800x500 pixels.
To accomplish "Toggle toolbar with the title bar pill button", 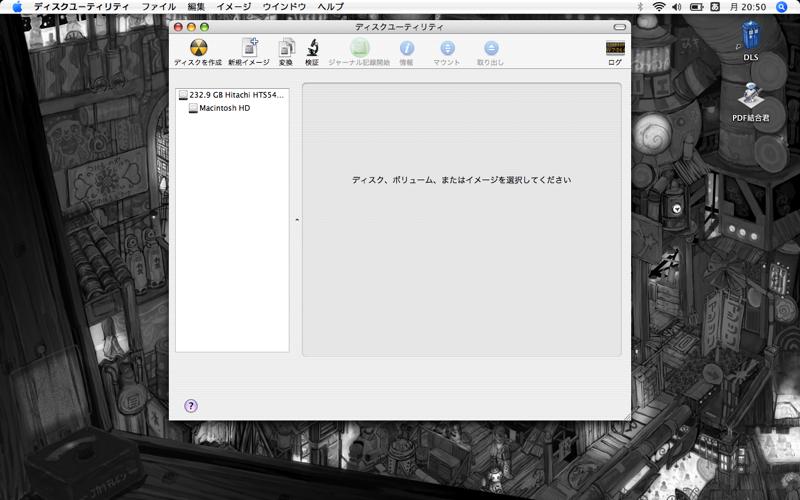I will (x=619, y=27).
